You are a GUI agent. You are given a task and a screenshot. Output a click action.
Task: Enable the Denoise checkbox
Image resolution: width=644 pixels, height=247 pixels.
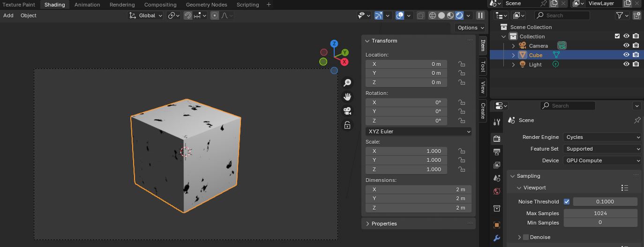(x=526, y=237)
